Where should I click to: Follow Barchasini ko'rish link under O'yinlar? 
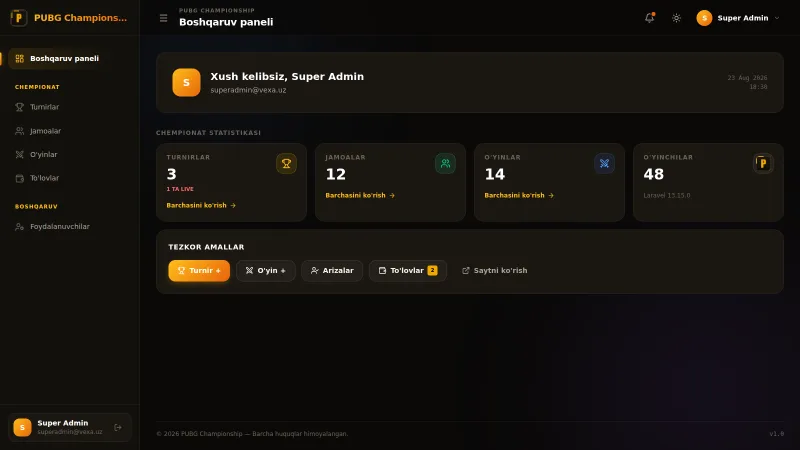pos(519,195)
